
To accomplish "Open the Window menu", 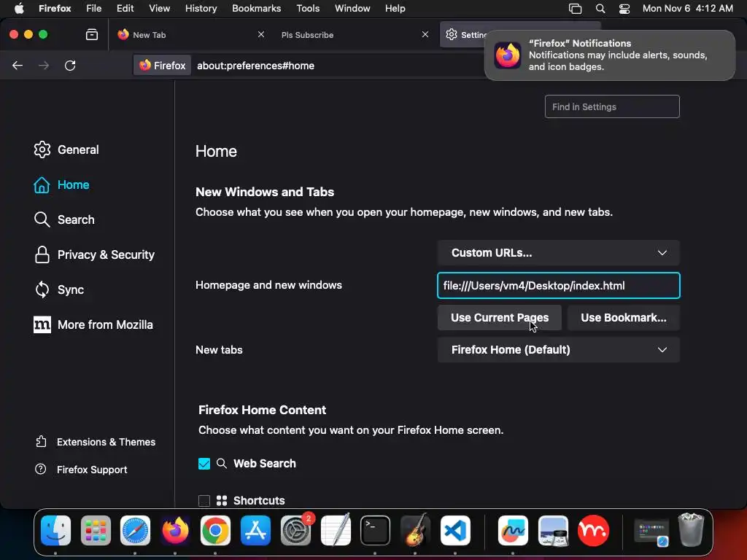I will point(352,9).
